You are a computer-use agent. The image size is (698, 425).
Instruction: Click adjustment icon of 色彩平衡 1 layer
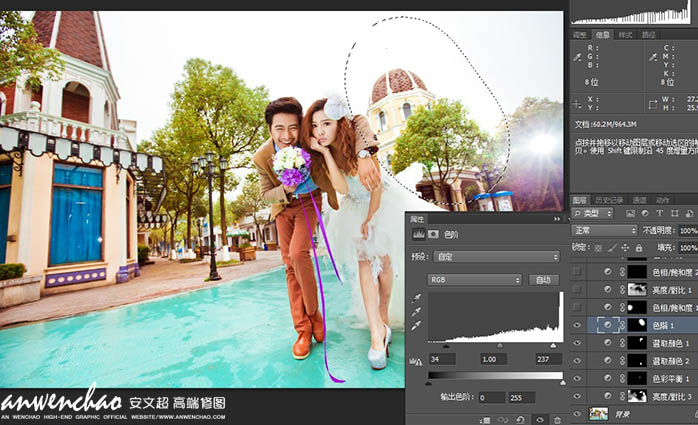[x=608, y=378]
